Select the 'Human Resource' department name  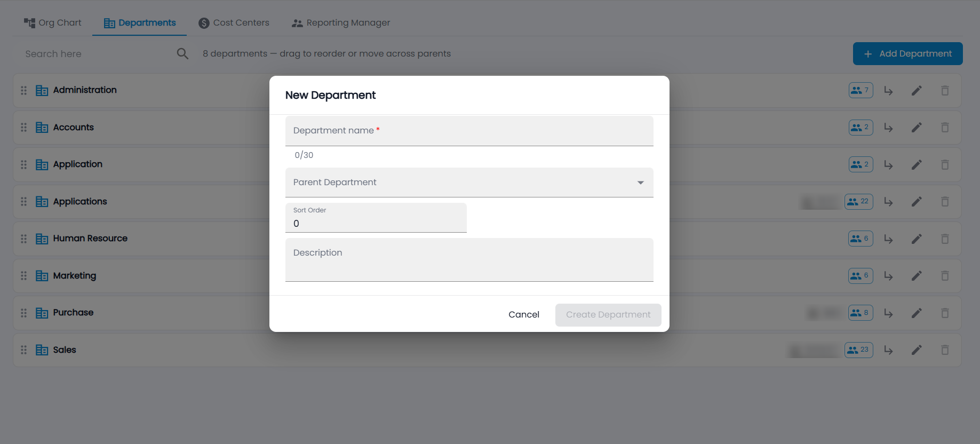coord(90,239)
